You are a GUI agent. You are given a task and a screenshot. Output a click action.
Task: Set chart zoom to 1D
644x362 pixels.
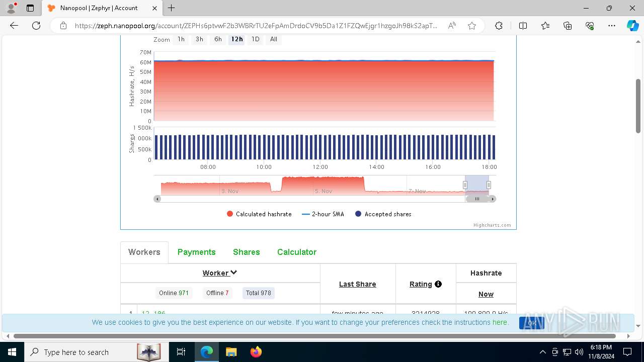tap(256, 39)
